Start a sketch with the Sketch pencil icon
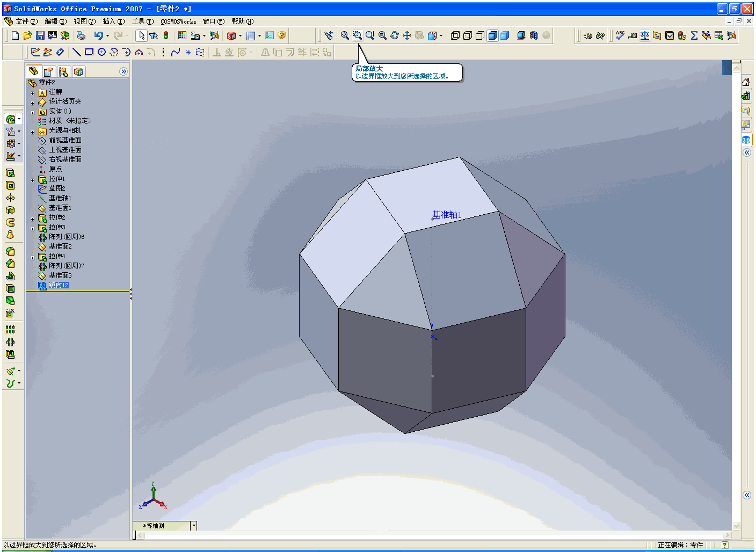This screenshot has height=552, width=756. point(35,52)
